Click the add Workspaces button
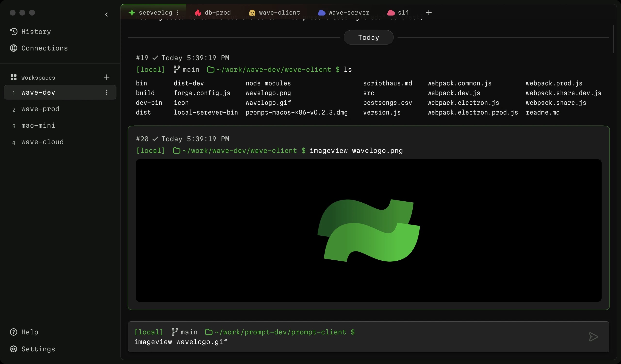The image size is (621, 364). pos(106,77)
